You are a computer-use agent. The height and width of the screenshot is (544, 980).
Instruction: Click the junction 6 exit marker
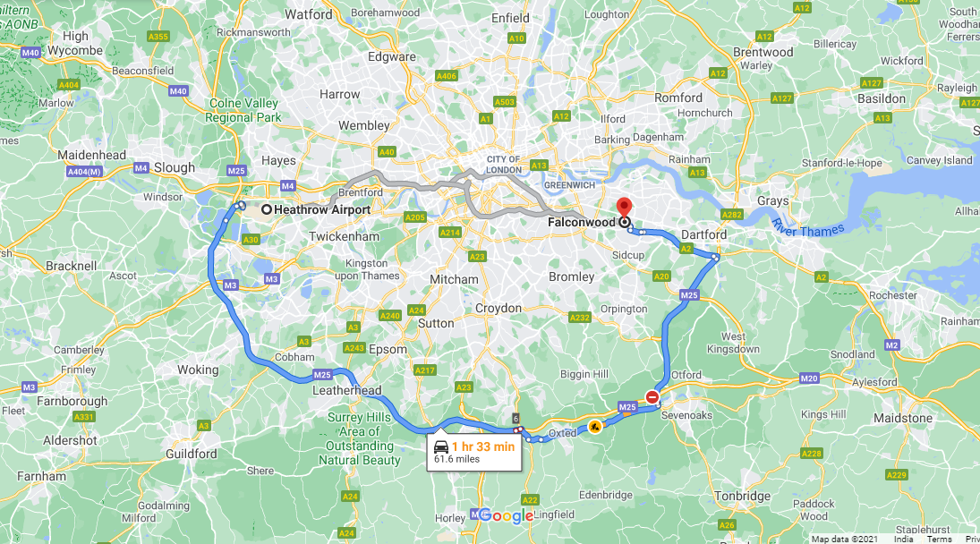tap(516, 419)
